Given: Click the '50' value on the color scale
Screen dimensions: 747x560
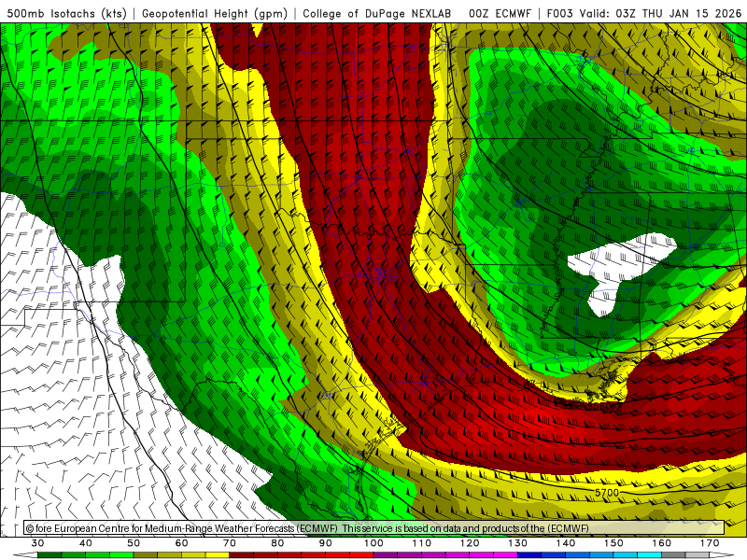Looking at the screenshot, I should (134, 543).
